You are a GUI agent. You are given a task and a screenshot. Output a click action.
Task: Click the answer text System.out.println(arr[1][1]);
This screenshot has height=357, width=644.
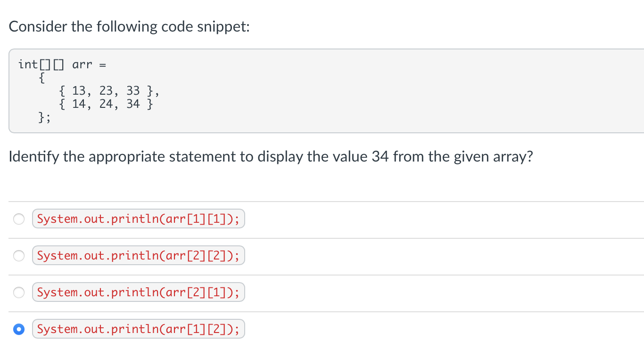(x=138, y=219)
